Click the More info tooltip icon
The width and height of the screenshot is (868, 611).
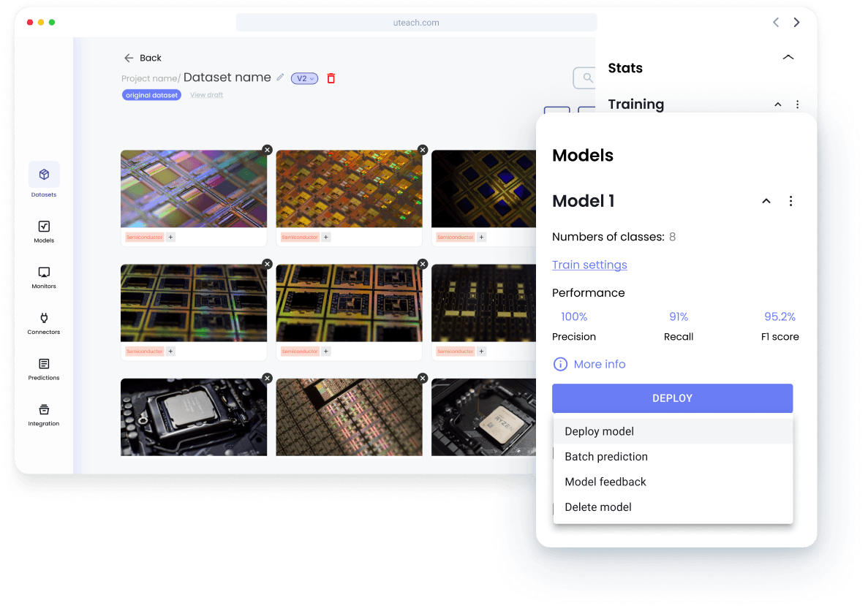click(x=559, y=364)
